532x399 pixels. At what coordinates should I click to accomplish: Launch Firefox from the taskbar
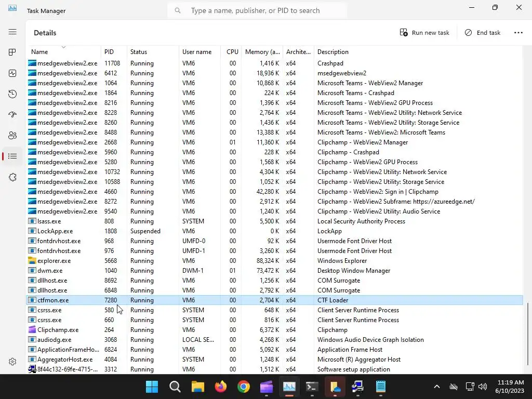click(220, 387)
